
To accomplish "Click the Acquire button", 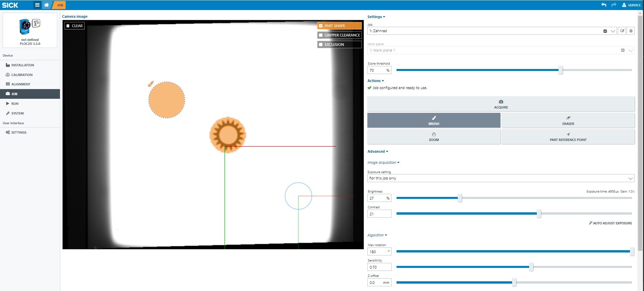I will (501, 104).
